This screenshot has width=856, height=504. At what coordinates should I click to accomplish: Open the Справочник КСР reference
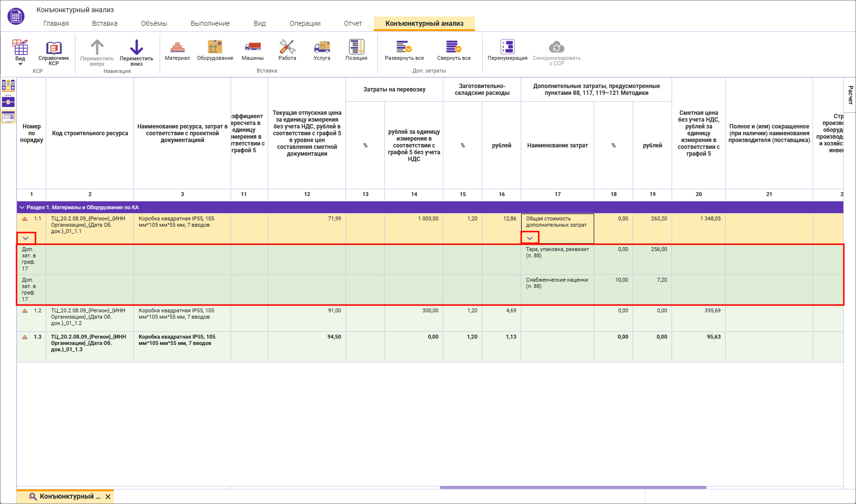[54, 53]
